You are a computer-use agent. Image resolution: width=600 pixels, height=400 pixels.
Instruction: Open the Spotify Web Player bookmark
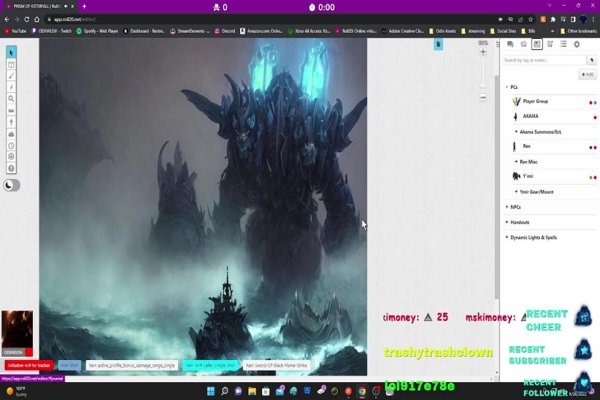pos(98,31)
